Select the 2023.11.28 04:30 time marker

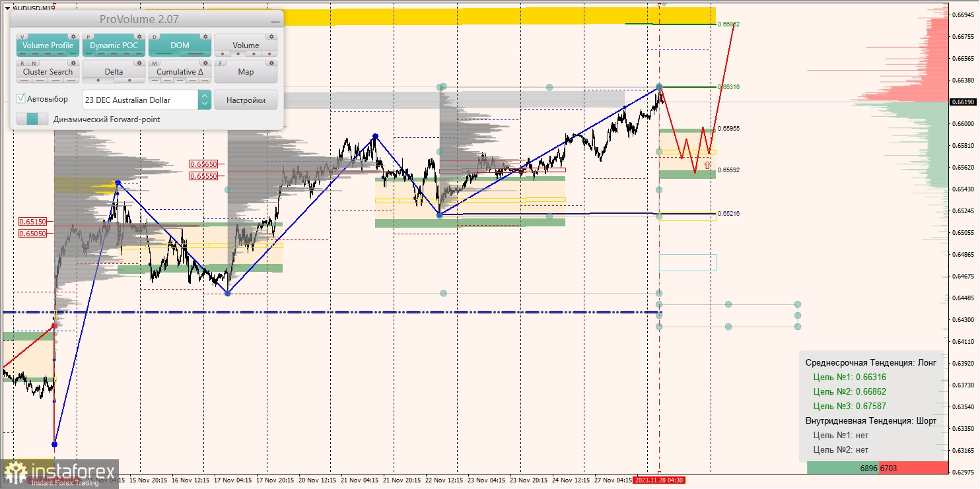coord(659,480)
